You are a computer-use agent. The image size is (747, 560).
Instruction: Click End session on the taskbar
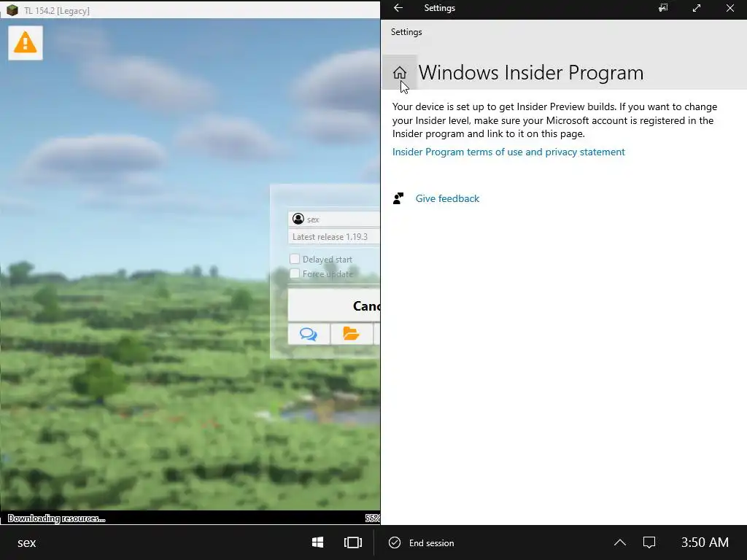point(431,542)
